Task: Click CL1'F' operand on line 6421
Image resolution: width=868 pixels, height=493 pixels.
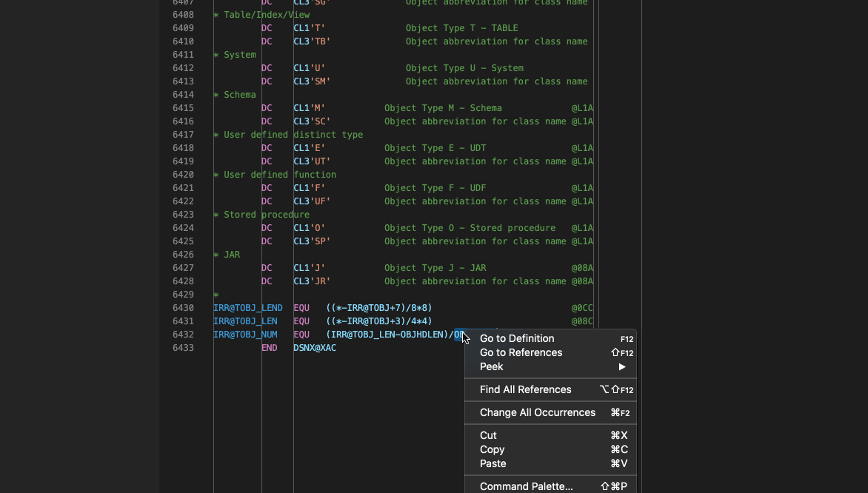Action: click(x=310, y=188)
